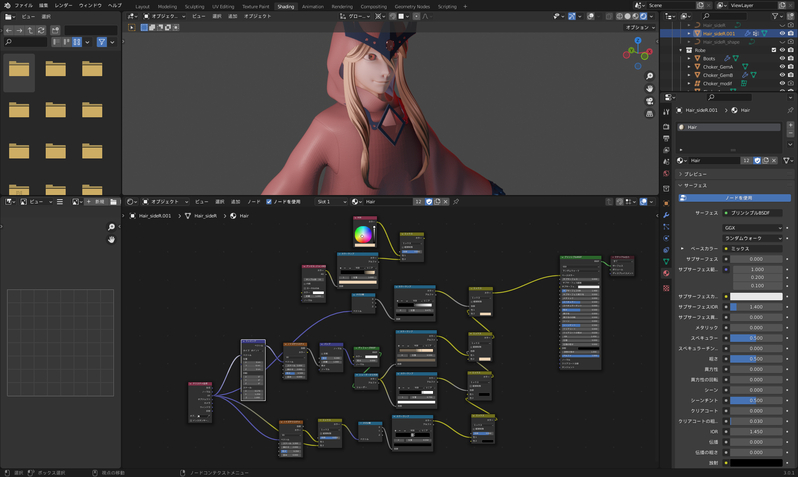The image size is (798, 477).
Task: Toggle ノードを使用 checkbox in node editor header
Action: coord(269,202)
